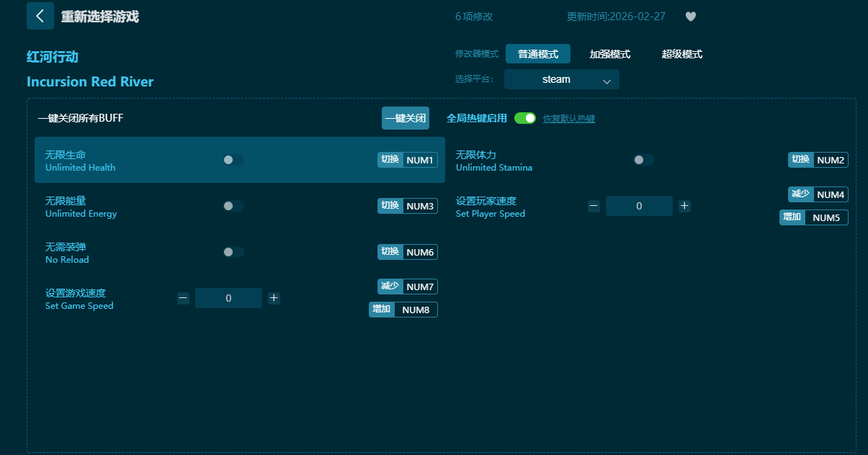Enable the Unlimited Health toggle
The width and height of the screenshot is (868, 455).
[x=233, y=160]
